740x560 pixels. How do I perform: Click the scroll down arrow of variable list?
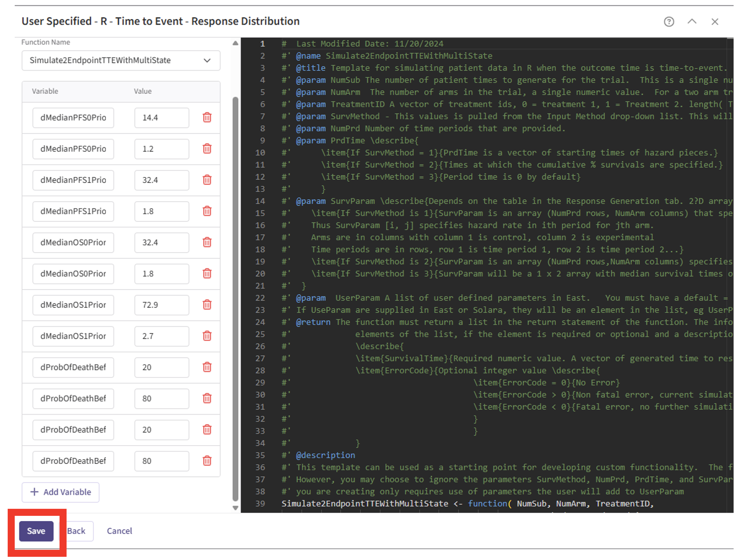pyautogui.click(x=236, y=508)
